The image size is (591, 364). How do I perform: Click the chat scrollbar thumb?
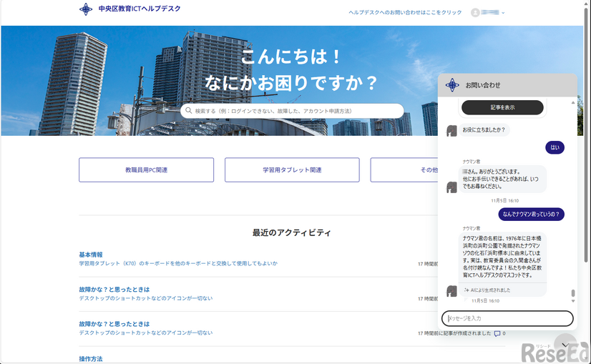pos(573,293)
